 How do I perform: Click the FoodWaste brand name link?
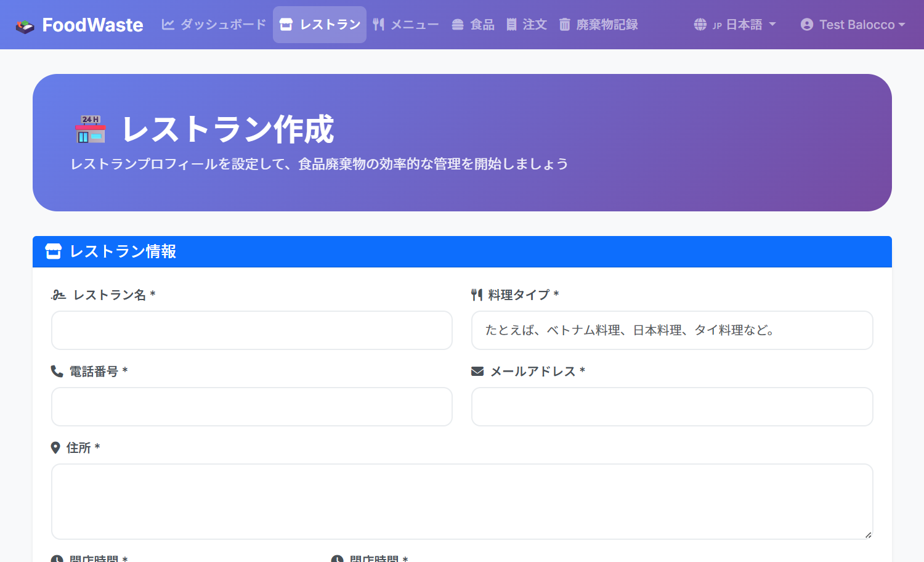click(x=92, y=25)
